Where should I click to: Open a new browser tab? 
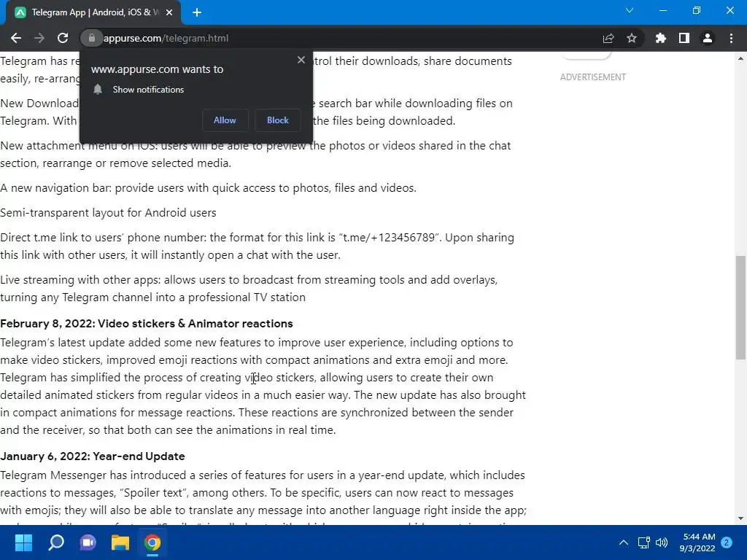pos(197,12)
